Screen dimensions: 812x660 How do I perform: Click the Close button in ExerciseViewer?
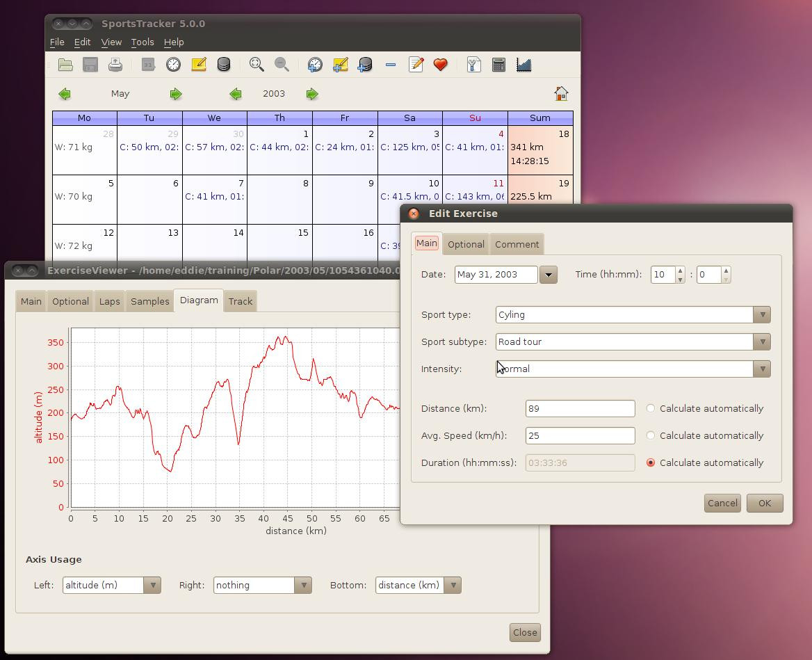point(525,632)
